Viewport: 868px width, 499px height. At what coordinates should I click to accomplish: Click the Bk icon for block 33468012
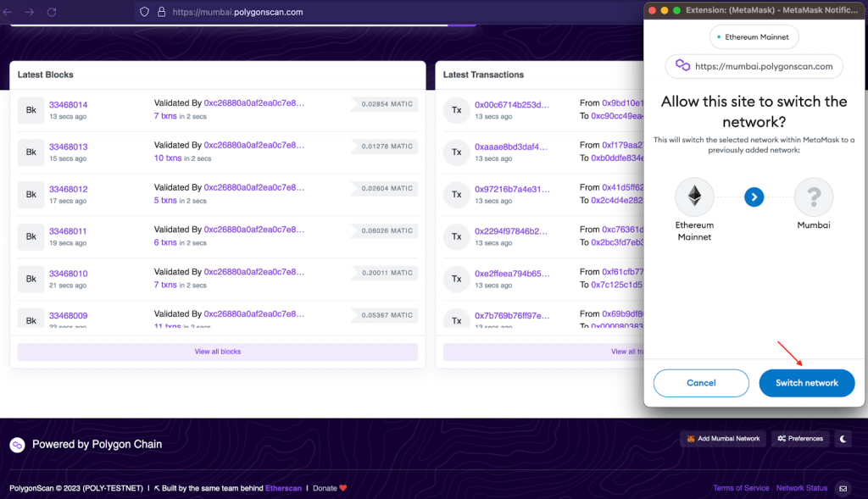coord(31,195)
